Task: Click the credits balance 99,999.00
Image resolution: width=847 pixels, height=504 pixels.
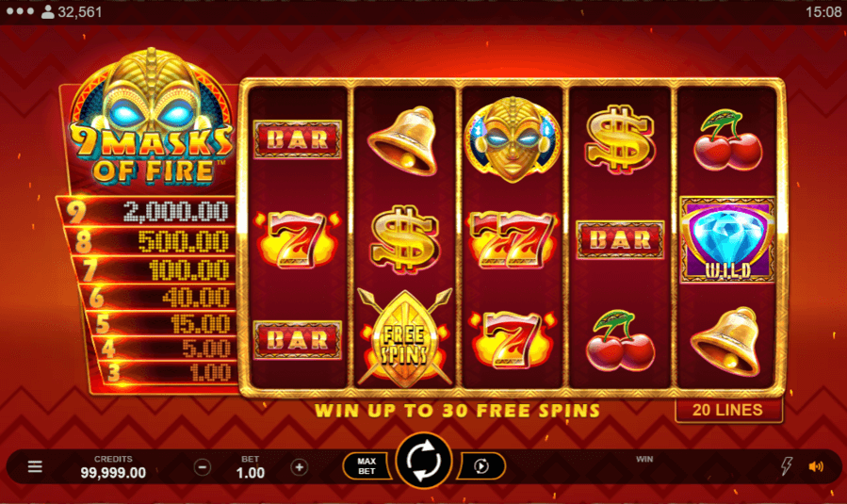Action: (x=113, y=473)
